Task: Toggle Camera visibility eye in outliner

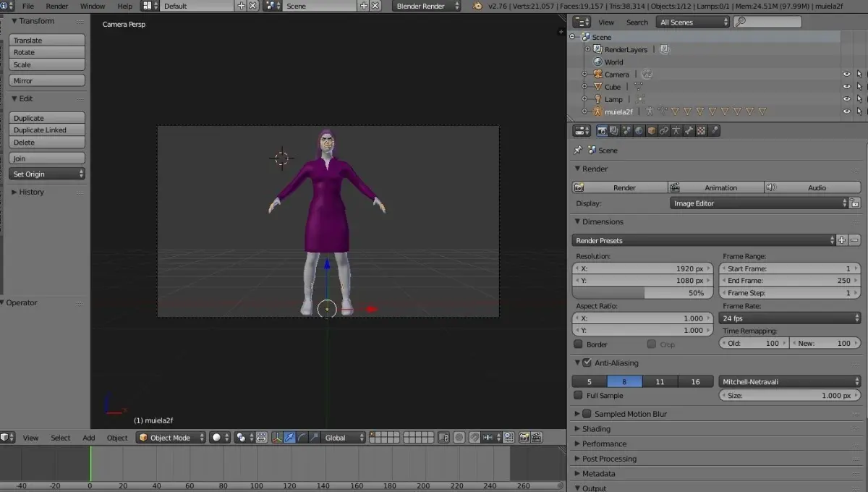Action: pyautogui.click(x=846, y=74)
